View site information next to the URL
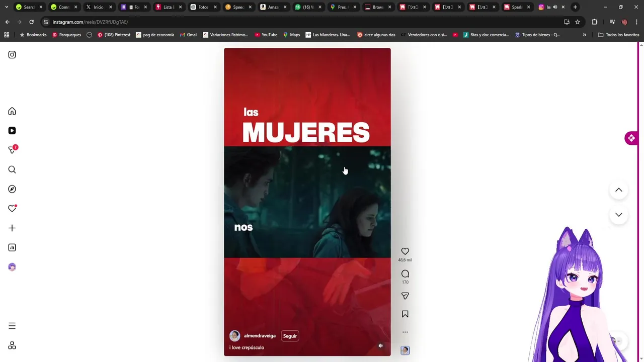 coord(46,22)
